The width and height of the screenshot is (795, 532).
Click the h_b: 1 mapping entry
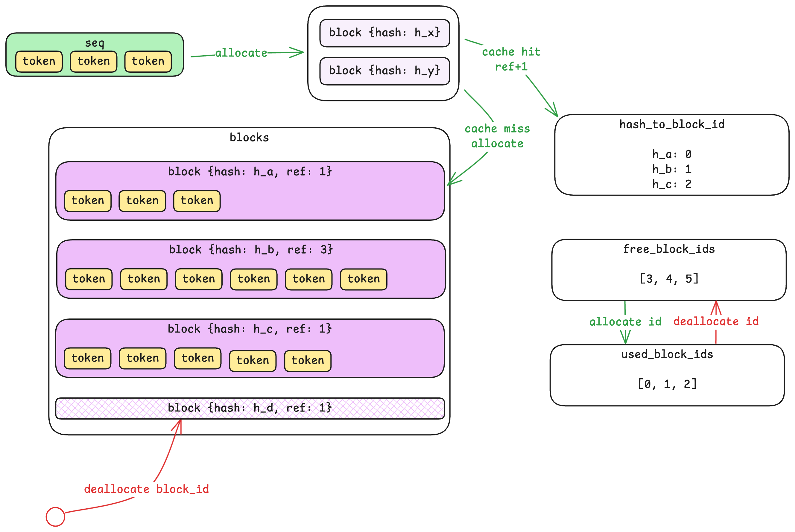pyautogui.click(x=671, y=169)
